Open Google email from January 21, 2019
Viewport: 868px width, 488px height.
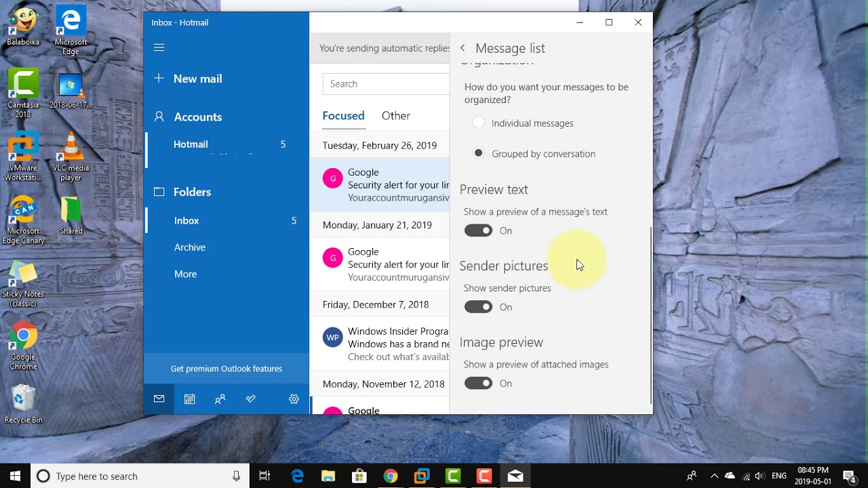click(x=380, y=264)
